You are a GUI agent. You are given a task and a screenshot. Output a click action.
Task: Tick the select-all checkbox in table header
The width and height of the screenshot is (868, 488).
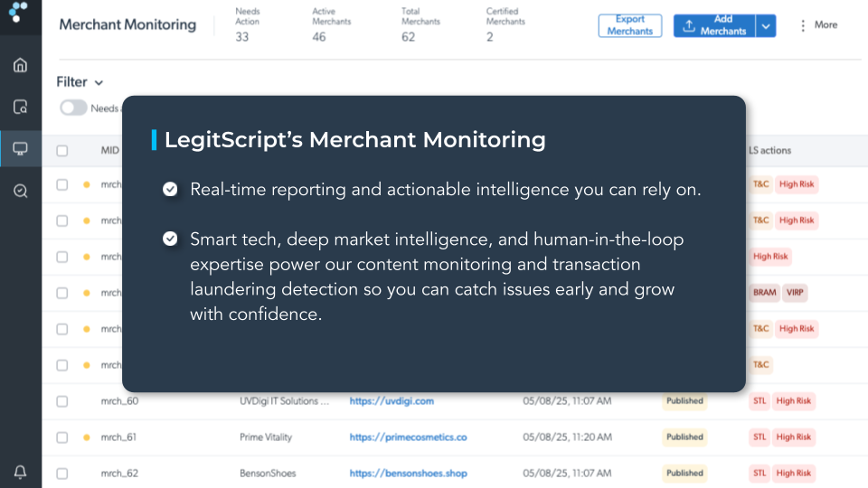coord(62,151)
